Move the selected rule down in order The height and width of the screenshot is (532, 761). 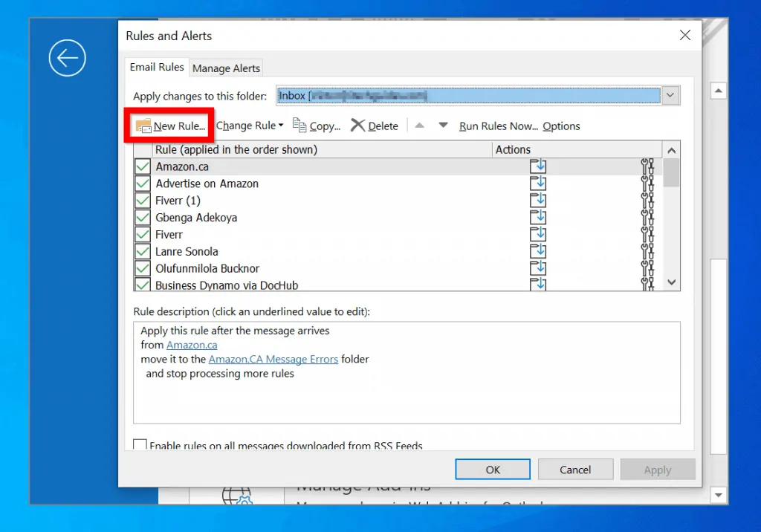pos(441,126)
